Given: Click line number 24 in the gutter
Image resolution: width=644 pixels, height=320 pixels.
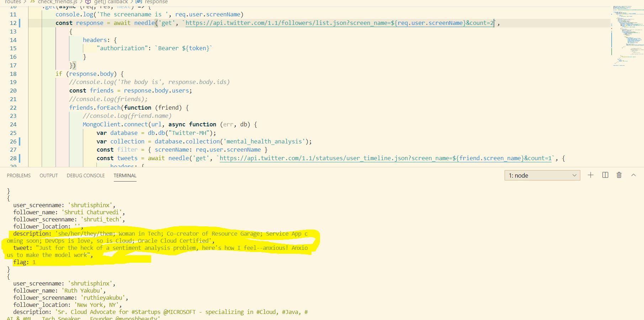Looking at the screenshot, I should tap(13, 125).
